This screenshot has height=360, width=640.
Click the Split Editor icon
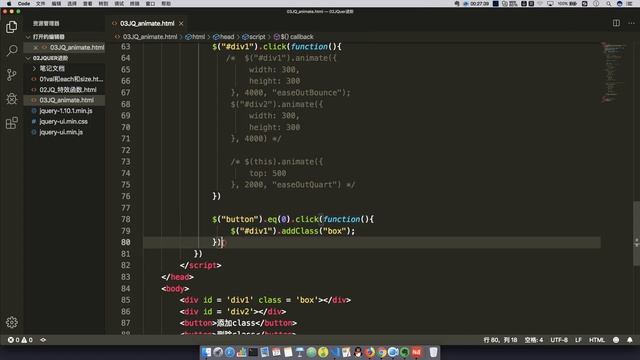pyautogui.click(x=616, y=23)
